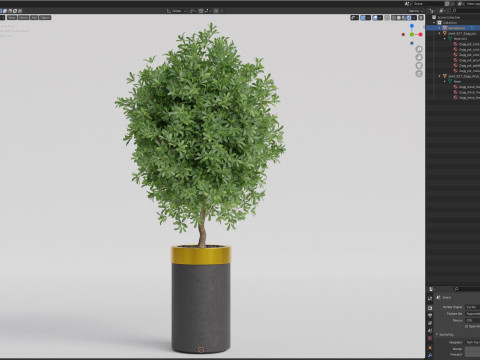Select plant_021_Zagg_pot in outliner
The image size is (480, 360).
pos(462,33)
